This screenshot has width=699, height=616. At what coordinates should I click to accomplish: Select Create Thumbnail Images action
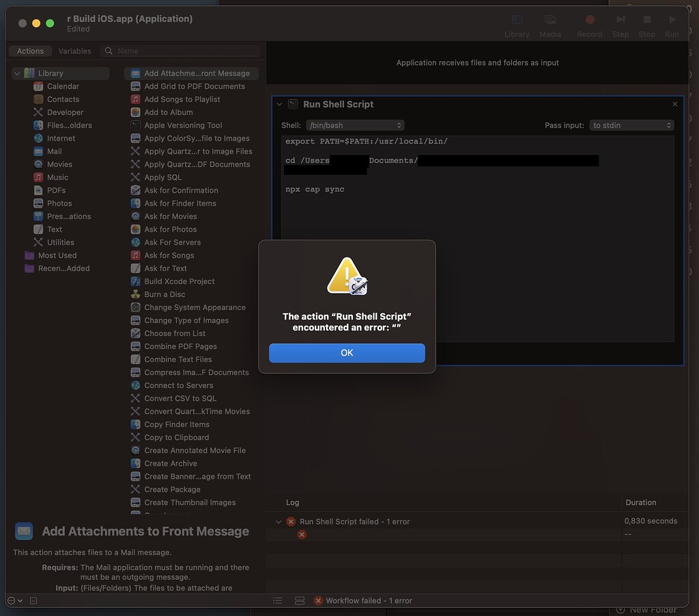[190, 502]
